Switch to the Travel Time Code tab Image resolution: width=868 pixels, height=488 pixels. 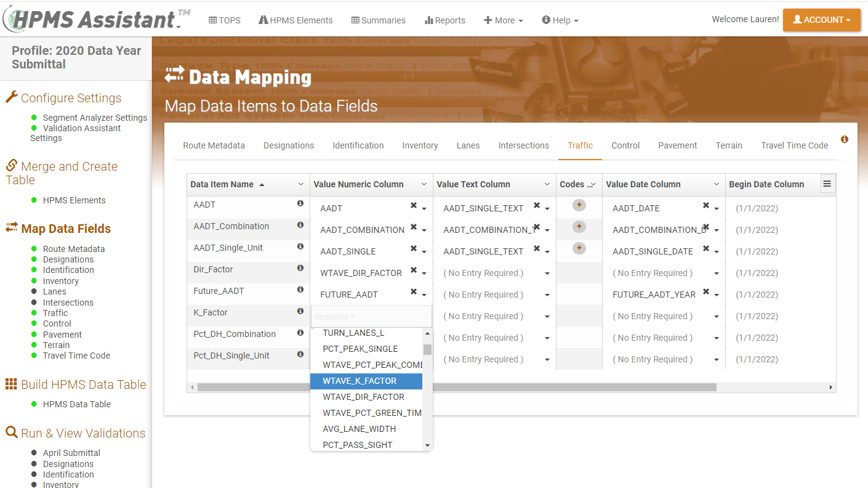tap(794, 145)
